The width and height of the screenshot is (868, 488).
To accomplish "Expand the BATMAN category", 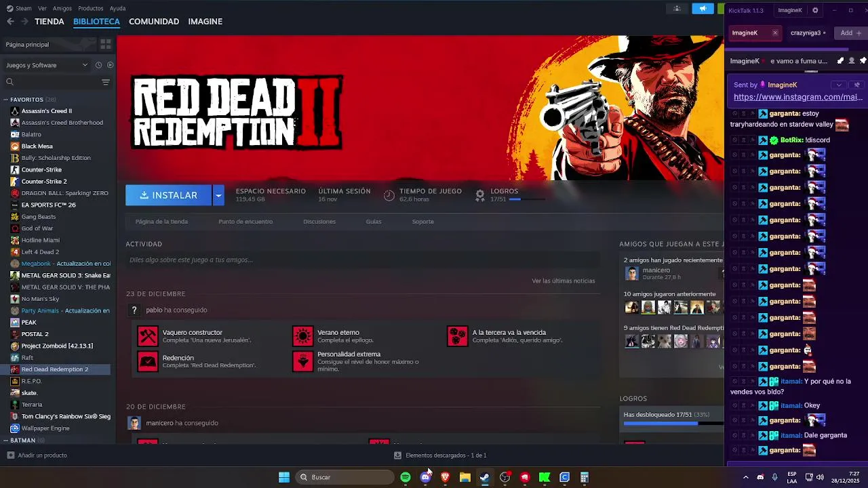I will pos(6,441).
